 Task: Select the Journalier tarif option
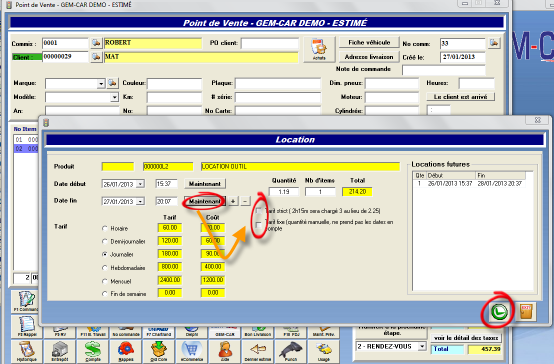tap(105, 254)
